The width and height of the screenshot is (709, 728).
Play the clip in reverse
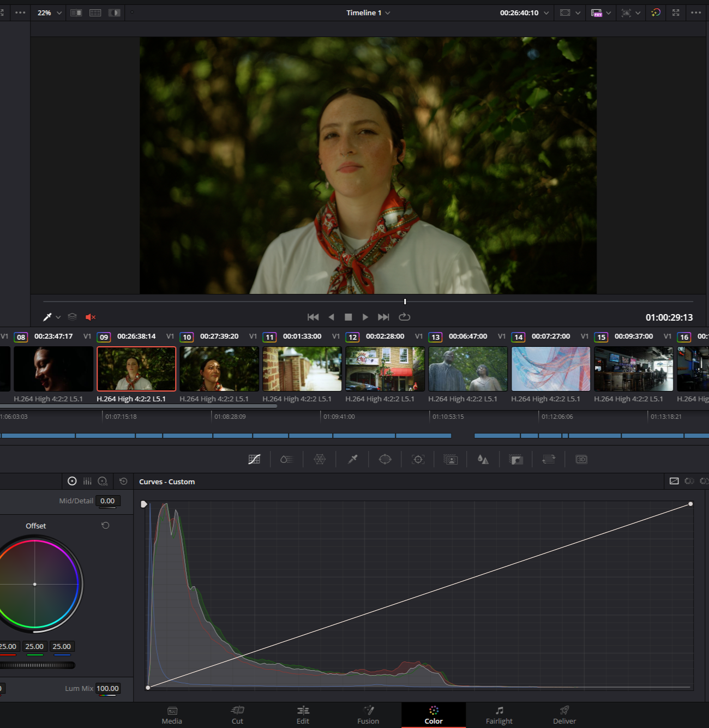click(x=331, y=317)
